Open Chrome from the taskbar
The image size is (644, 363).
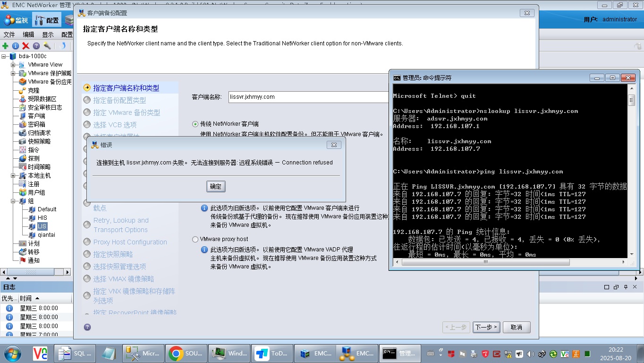coord(186,354)
